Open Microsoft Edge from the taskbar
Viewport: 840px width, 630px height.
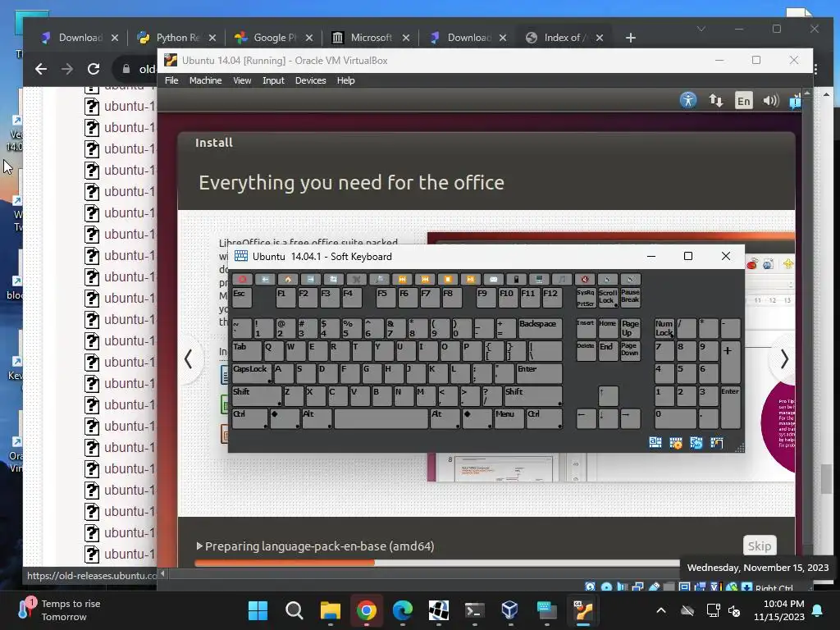tap(402, 610)
